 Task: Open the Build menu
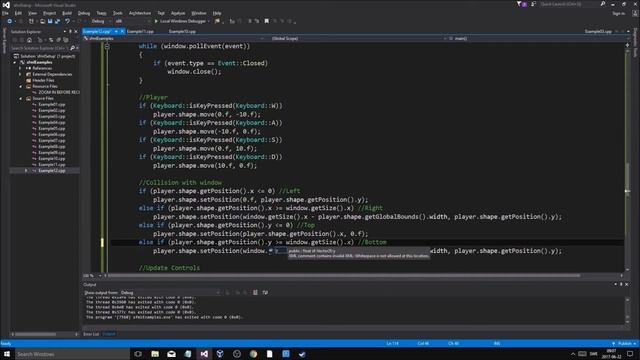tap(67, 13)
